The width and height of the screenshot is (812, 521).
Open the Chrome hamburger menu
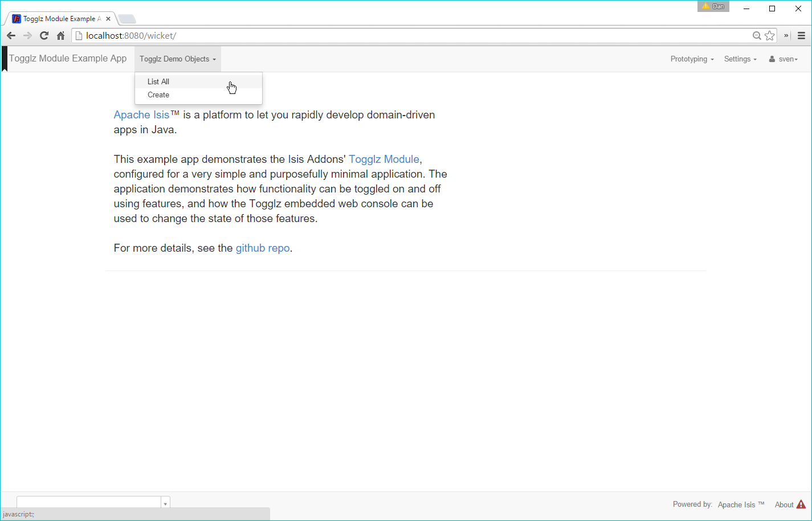(x=801, y=35)
